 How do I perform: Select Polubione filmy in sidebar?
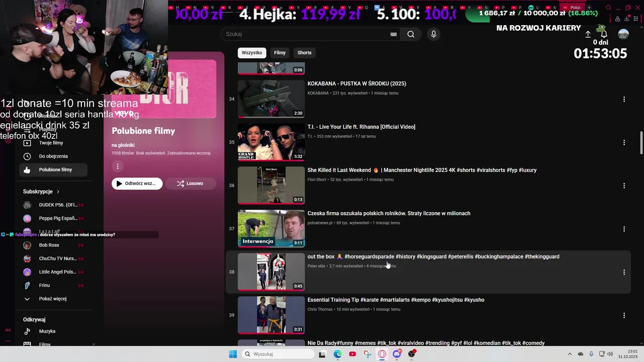coord(53,170)
